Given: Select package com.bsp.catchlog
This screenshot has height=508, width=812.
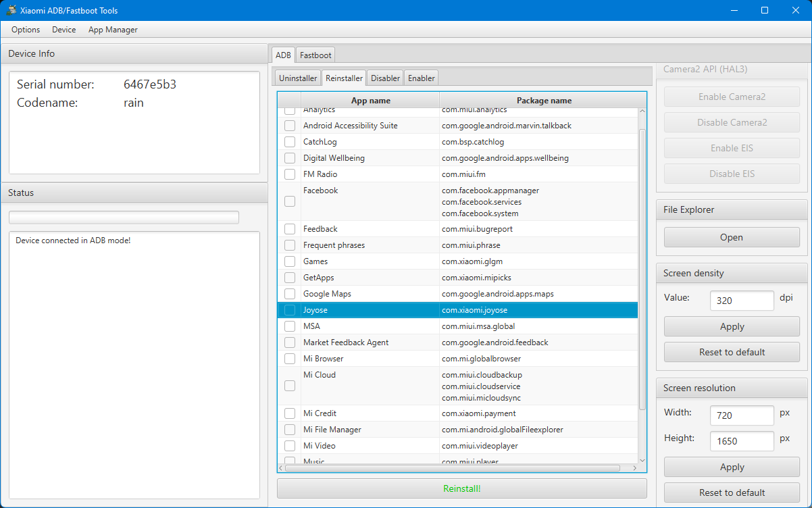Looking at the screenshot, I should click(x=473, y=142).
